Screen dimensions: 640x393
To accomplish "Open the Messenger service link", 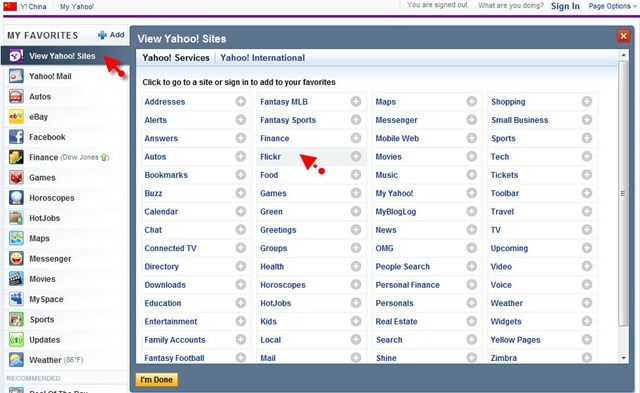I will coord(396,120).
